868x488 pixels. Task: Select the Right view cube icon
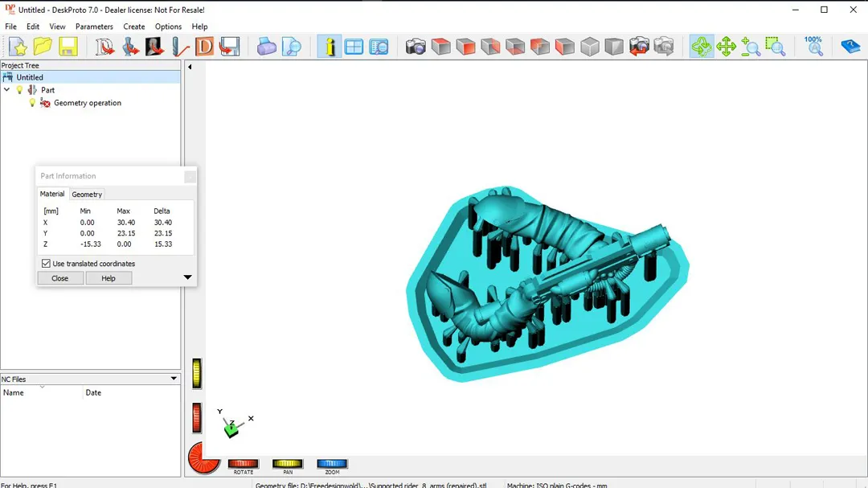click(x=490, y=47)
